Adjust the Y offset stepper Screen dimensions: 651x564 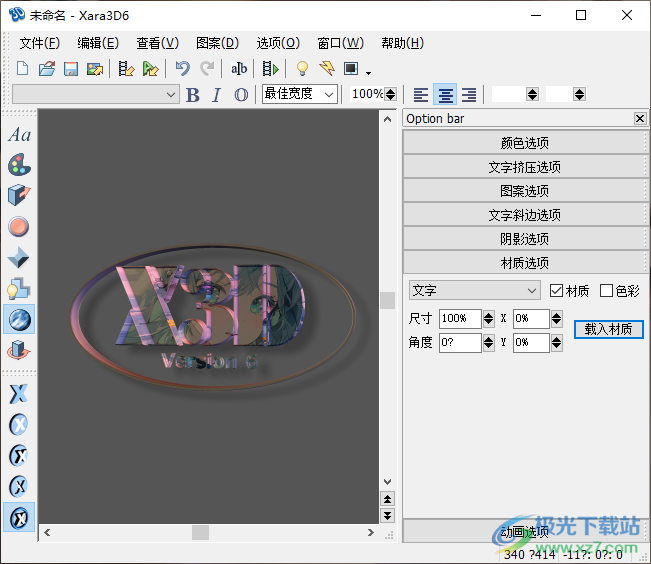(556, 343)
